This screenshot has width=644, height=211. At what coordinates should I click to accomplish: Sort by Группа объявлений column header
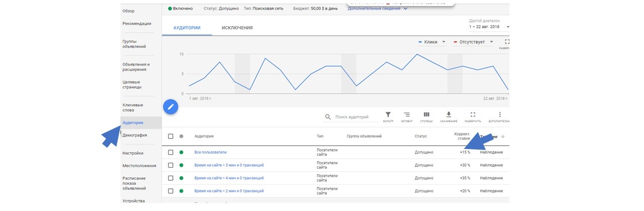click(364, 136)
